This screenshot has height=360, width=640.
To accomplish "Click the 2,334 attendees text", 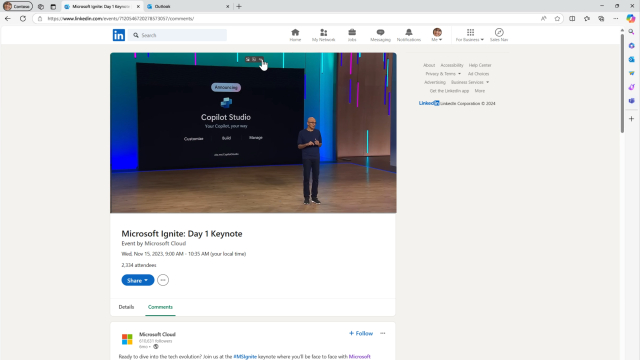I will click(139, 265).
